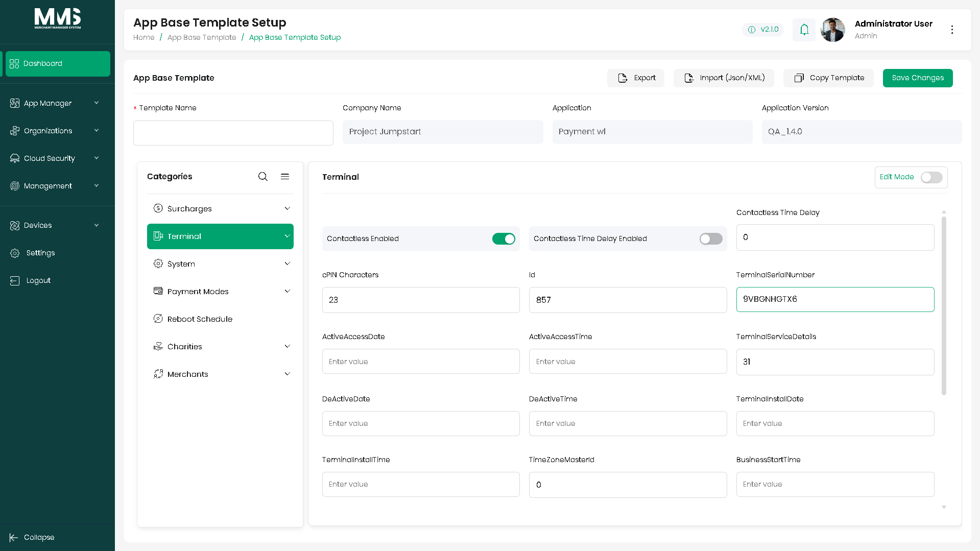This screenshot has height=551, width=980.
Task: Click the Save Changes button
Action: 918,78
